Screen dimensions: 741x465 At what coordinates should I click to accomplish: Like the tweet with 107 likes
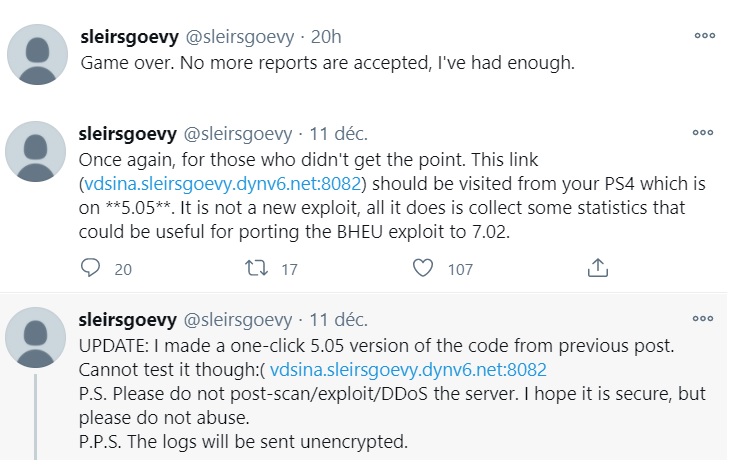422,268
